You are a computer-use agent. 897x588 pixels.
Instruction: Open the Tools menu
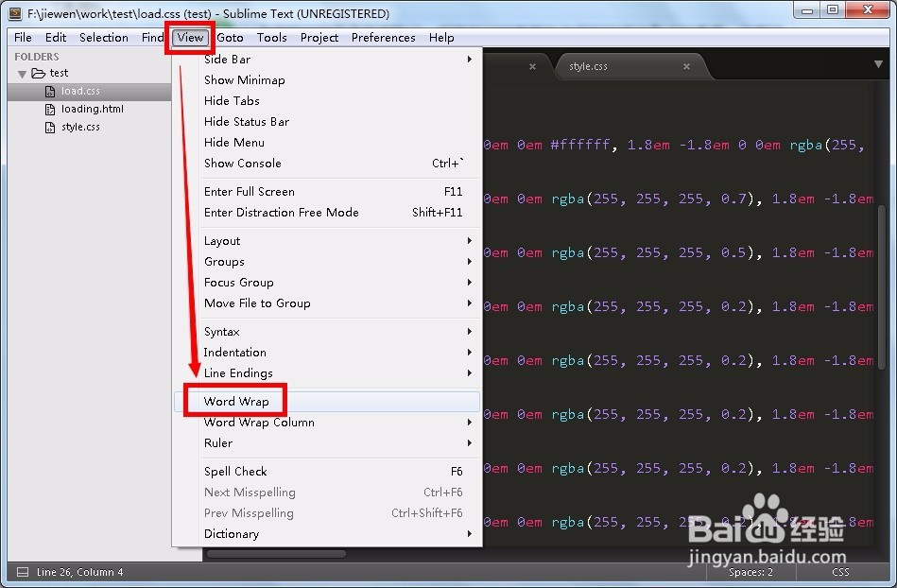[x=271, y=38]
